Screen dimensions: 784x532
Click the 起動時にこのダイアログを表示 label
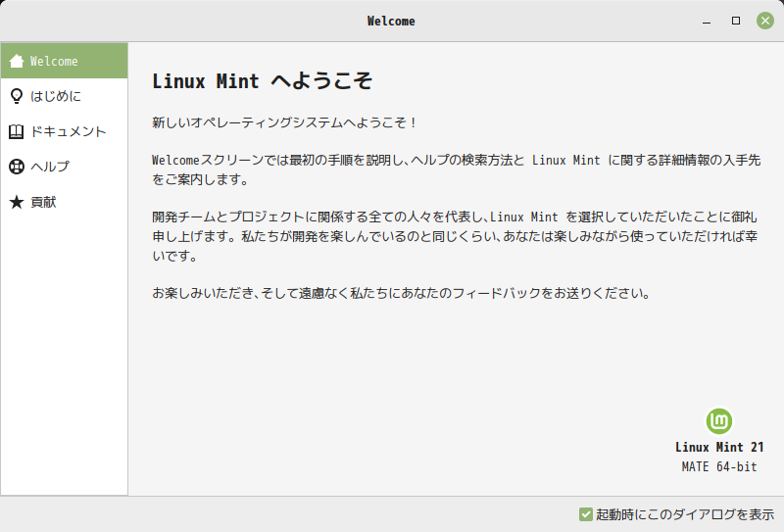point(684,514)
